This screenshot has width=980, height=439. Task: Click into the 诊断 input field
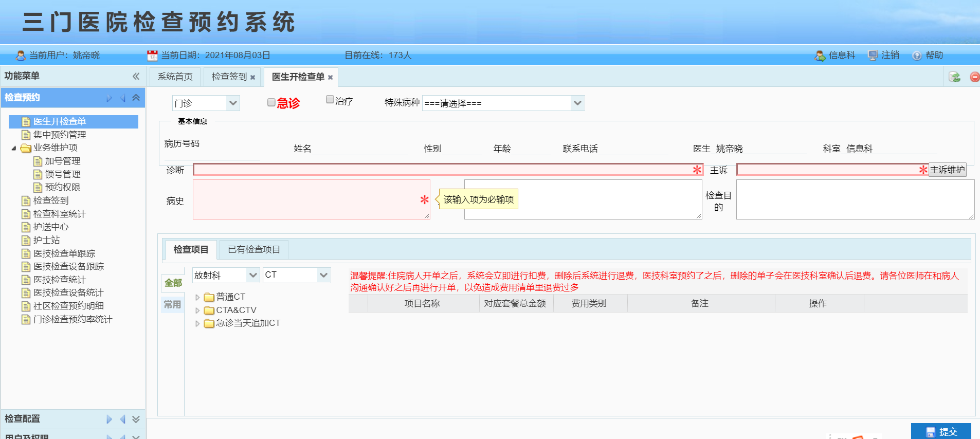click(442, 170)
